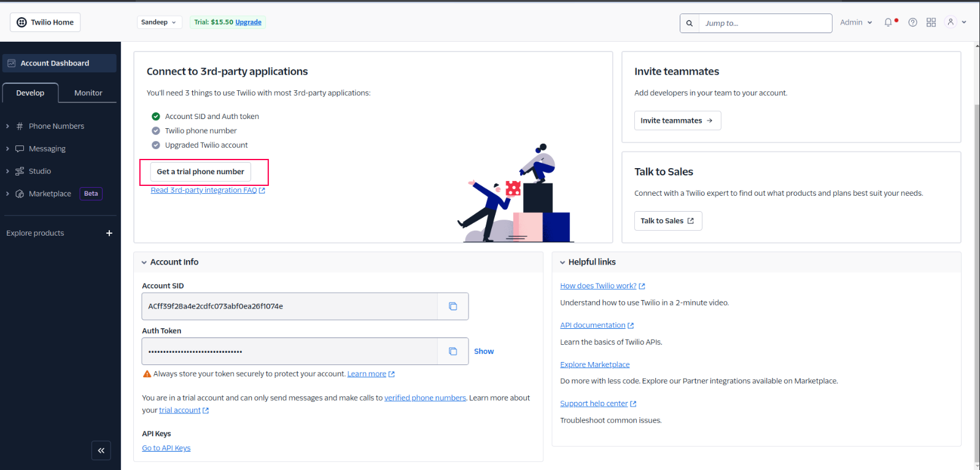Open the Support help center link
Viewport: 980px width, 470px height.
(598, 404)
